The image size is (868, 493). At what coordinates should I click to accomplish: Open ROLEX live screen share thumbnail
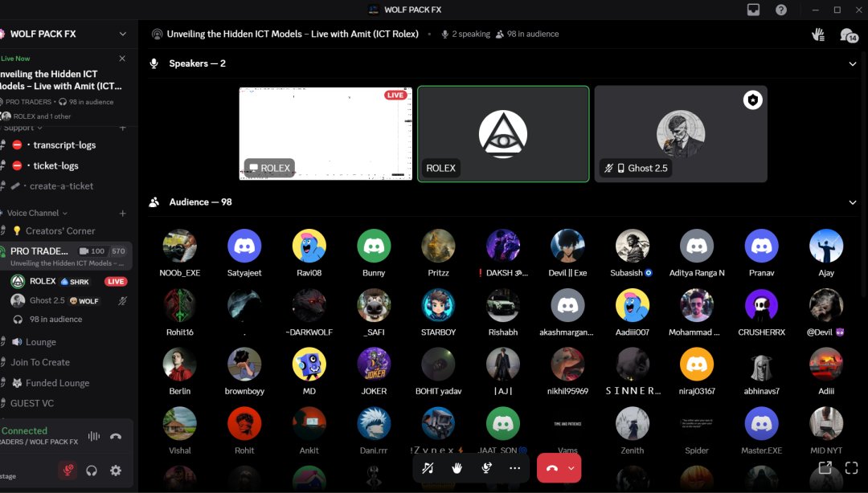[325, 133]
